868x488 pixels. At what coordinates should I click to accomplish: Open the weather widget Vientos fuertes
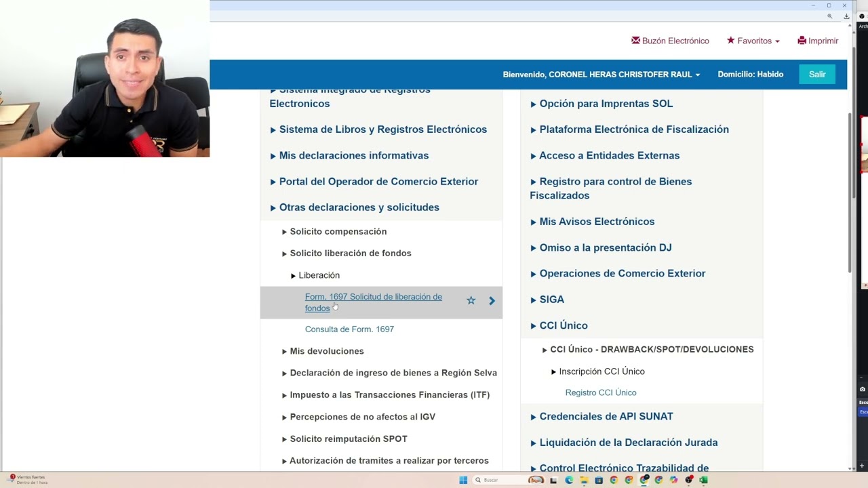pyautogui.click(x=28, y=480)
